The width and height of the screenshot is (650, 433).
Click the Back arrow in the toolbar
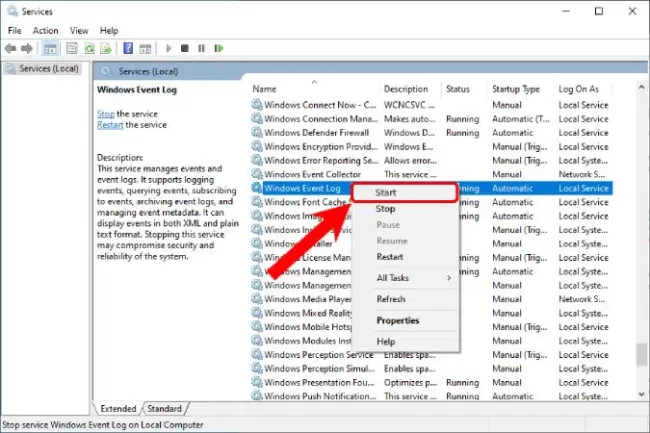11,48
